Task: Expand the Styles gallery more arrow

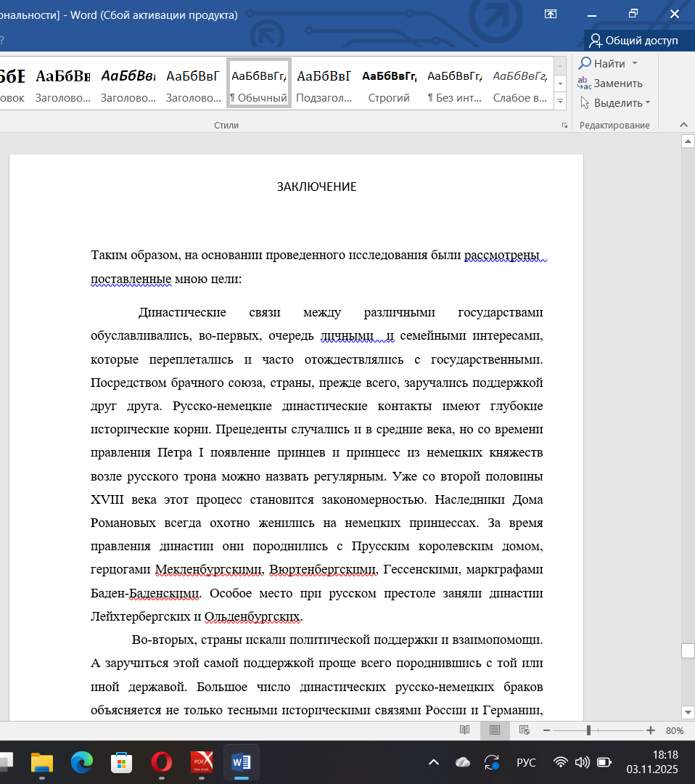Action: coord(560,101)
